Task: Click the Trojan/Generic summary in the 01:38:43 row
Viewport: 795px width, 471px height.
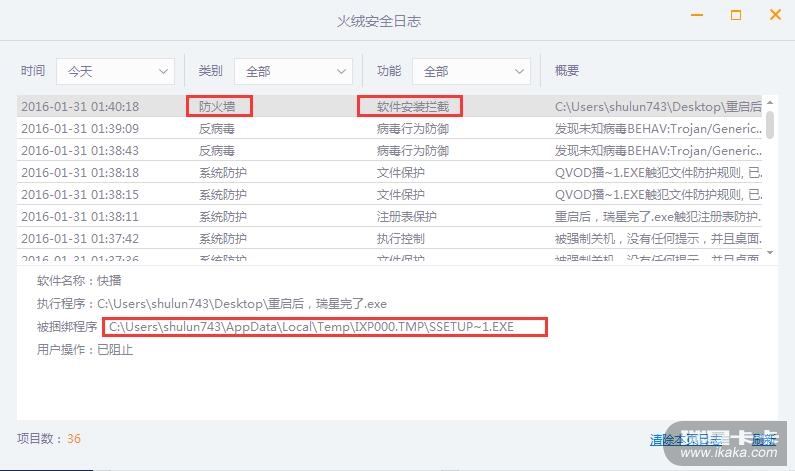Action: 658,151
